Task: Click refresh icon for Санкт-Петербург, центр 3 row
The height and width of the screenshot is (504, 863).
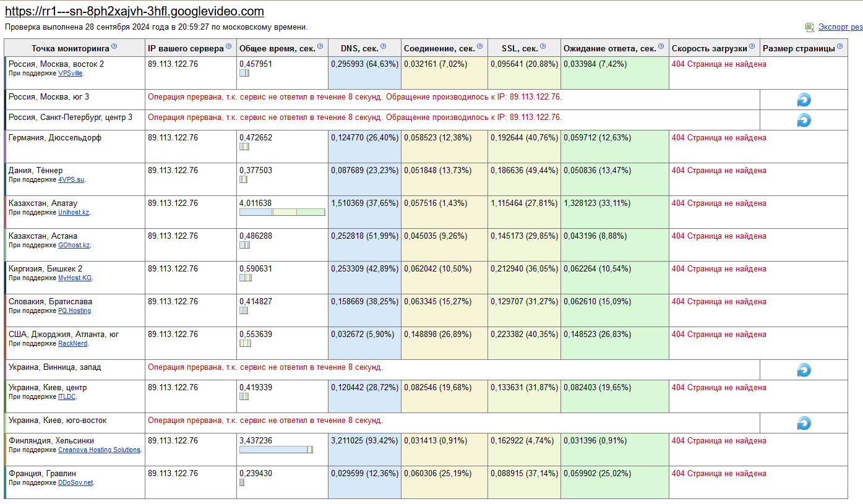Action: [804, 121]
